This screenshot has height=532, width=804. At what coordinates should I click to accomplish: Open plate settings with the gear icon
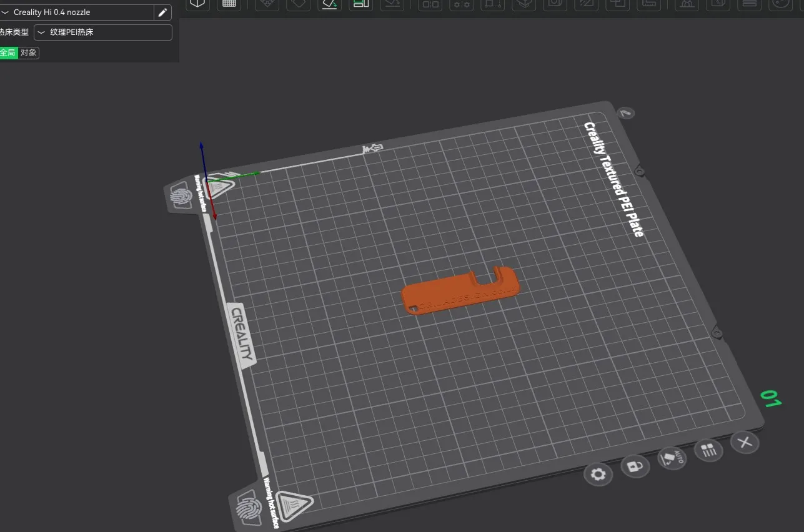coord(598,475)
